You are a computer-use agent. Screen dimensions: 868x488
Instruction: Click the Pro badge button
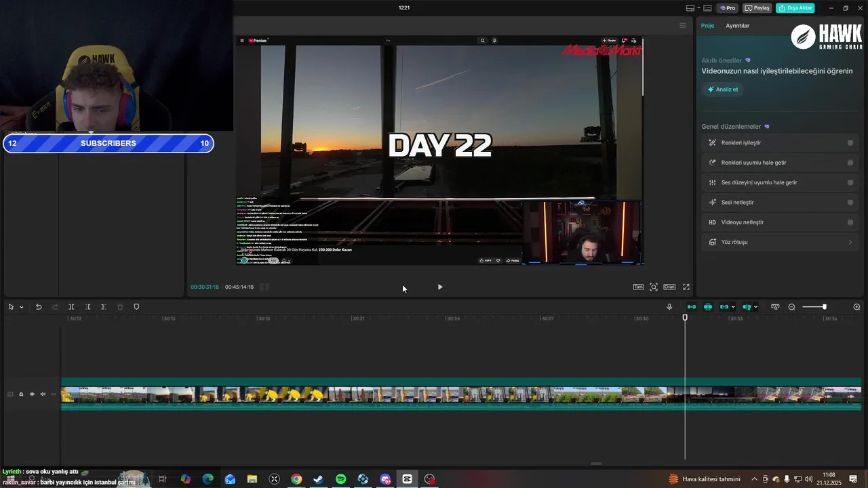(x=728, y=8)
